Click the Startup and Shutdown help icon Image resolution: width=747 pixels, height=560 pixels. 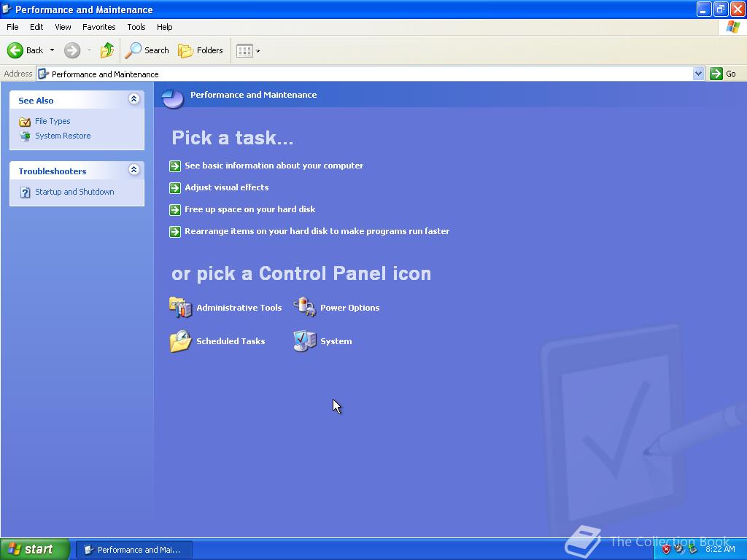(26, 192)
